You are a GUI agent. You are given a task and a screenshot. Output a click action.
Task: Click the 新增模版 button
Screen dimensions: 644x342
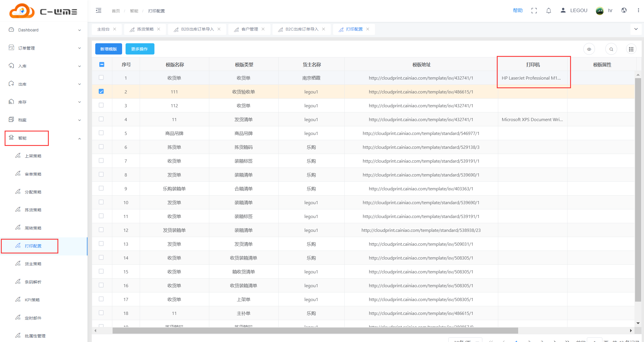coord(109,49)
